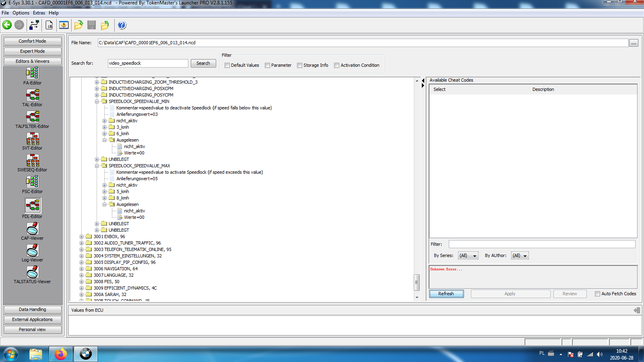Open the SVT-Editor
The image size is (644, 362).
pos(32,141)
